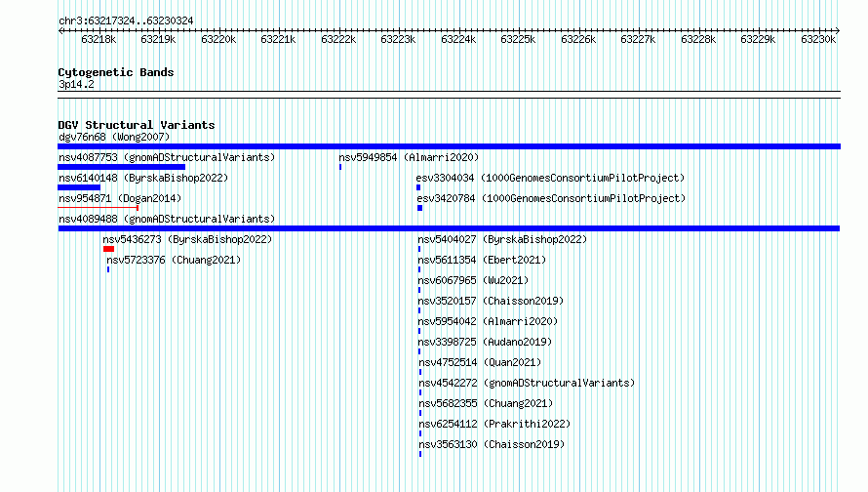This screenshot has width=868, height=492.
Task: Click the 63226k ruler tick label
Action: [x=578, y=39]
